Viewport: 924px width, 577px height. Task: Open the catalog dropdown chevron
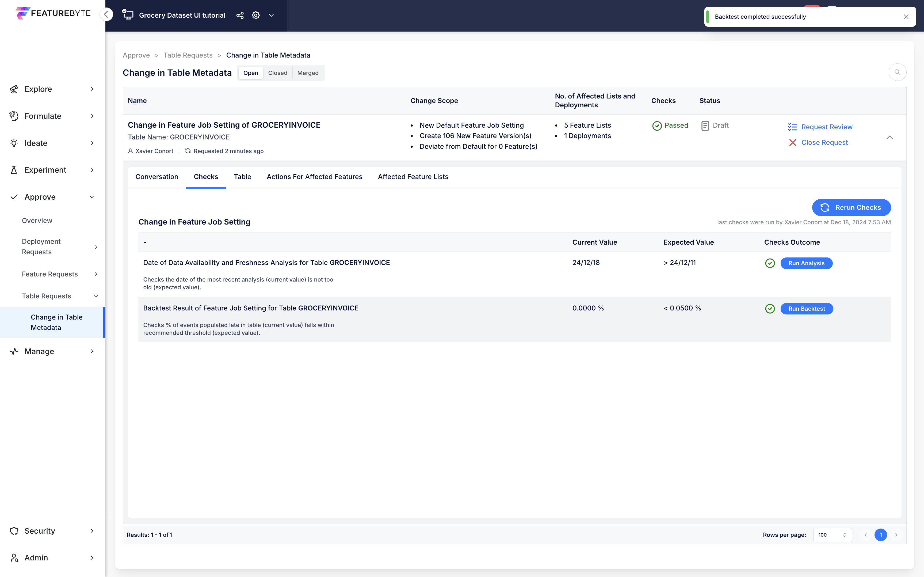272,15
